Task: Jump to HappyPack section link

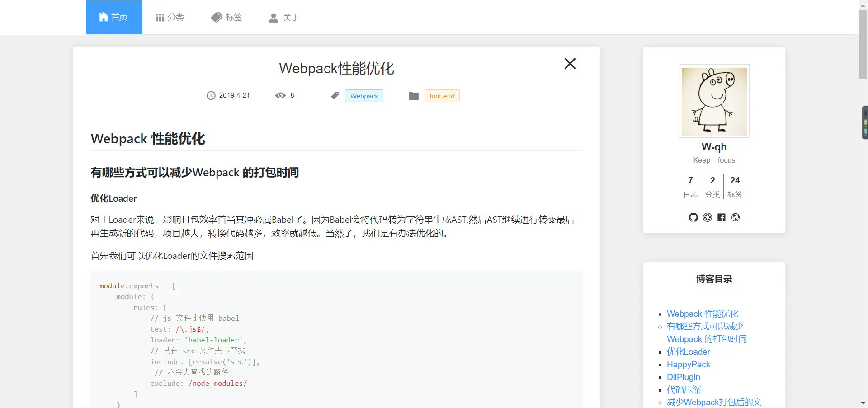Action: coord(689,364)
